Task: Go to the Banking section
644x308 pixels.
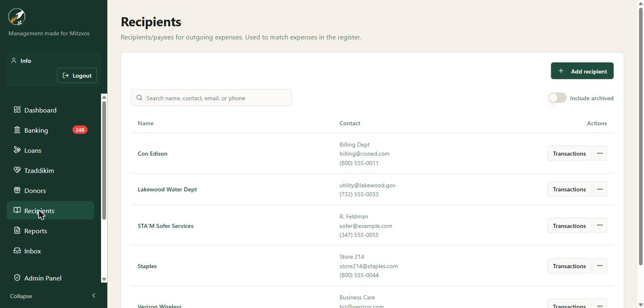Action: [51, 130]
